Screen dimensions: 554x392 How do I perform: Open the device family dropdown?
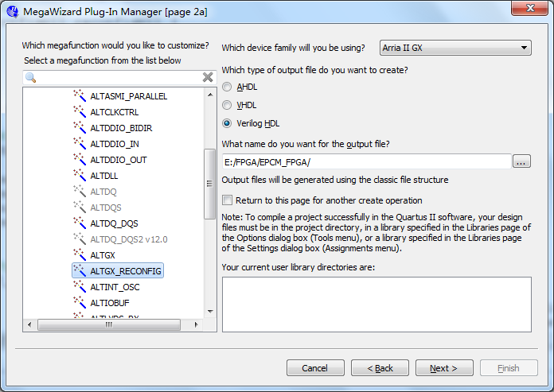pos(456,48)
